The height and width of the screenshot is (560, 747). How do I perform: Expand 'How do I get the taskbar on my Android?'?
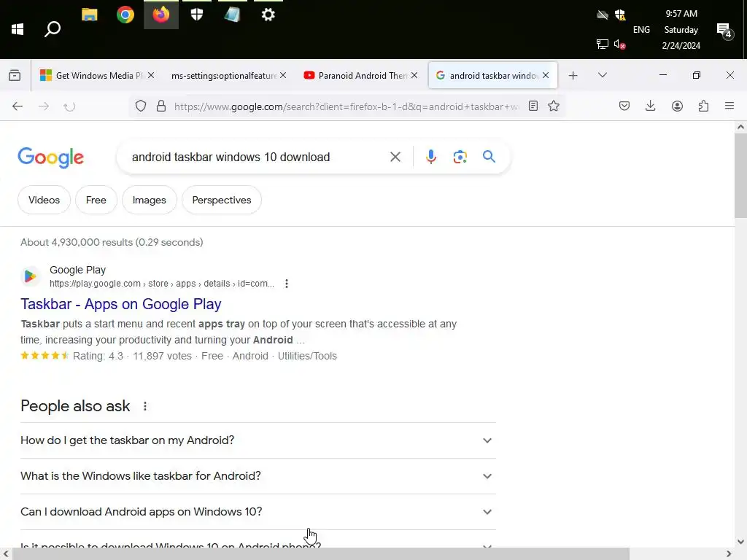(258, 440)
